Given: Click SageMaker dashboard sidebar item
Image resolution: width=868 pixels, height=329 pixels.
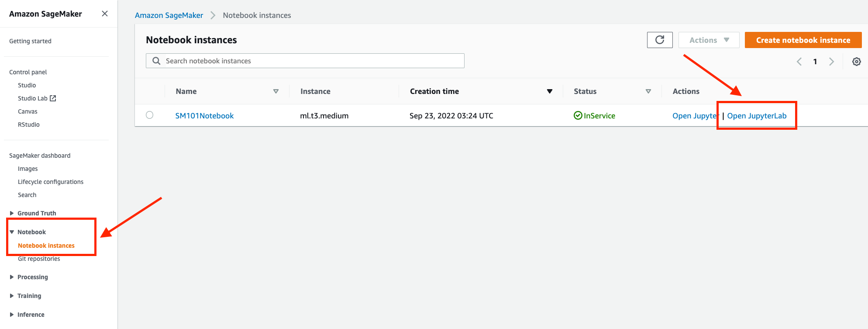Looking at the screenshot, I should 40,156.
